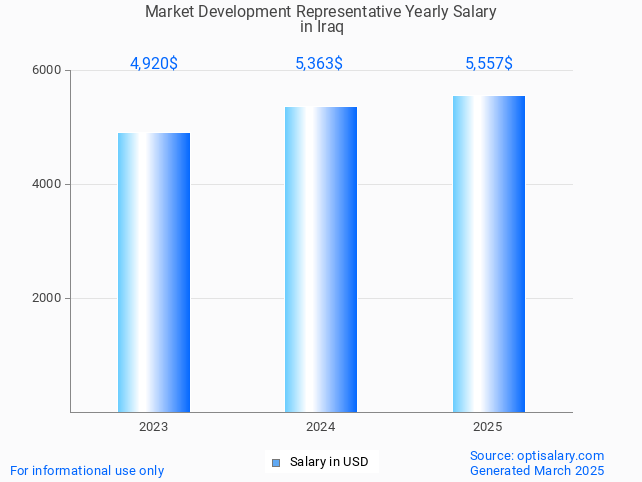Select the 'in Iraq' title line
The height and width of the screenshot is (482, 642).
click(321, 27)
